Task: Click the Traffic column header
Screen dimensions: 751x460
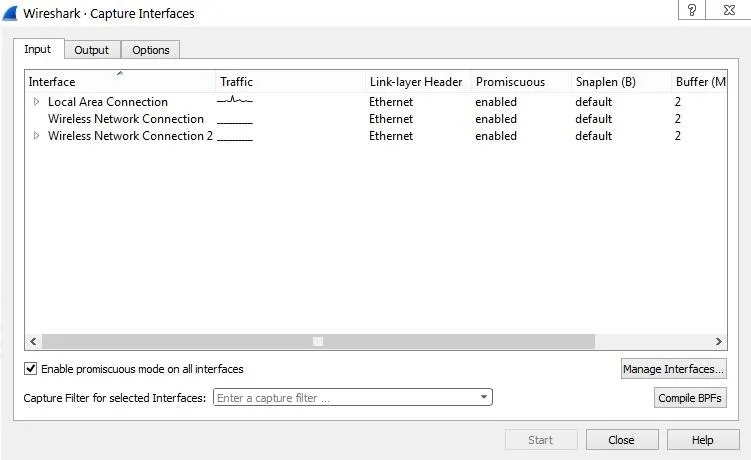Action: click(290, 81)
